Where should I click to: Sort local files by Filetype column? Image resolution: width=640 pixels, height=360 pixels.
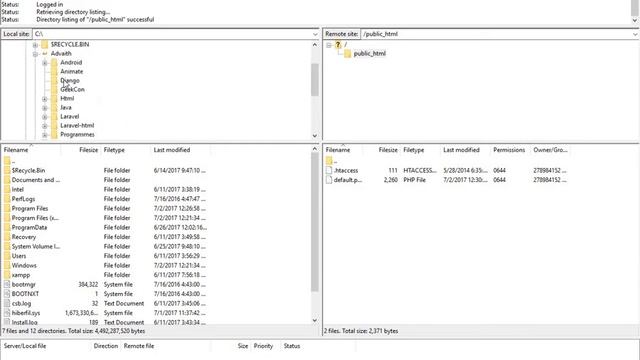click(x=125, y=150)
